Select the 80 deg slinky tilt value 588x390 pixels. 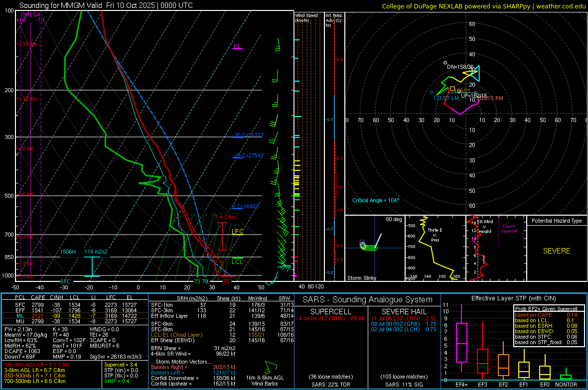click(394, 219)
